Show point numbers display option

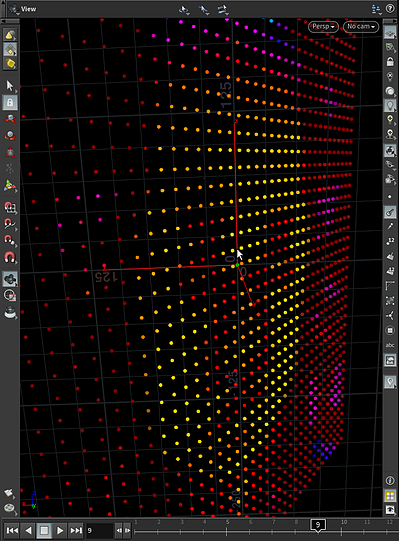pos(390,241)
